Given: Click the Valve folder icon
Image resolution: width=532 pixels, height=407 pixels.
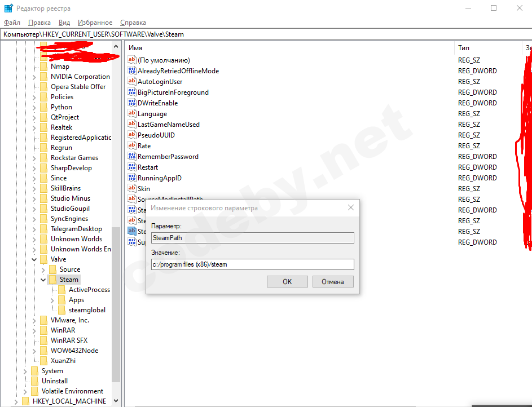Looking at the screenshot, I should coord(43,259).
